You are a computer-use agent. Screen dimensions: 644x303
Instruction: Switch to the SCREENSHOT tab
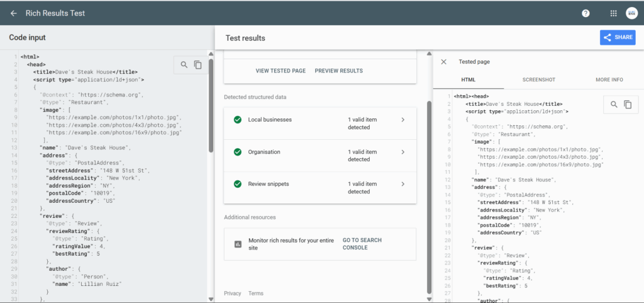click(538, 80)
